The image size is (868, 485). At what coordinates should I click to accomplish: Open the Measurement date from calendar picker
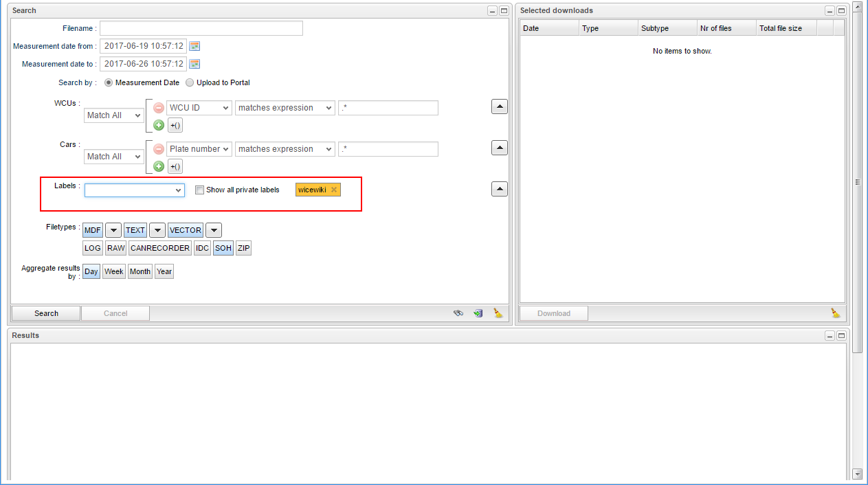tap(194, 46)
